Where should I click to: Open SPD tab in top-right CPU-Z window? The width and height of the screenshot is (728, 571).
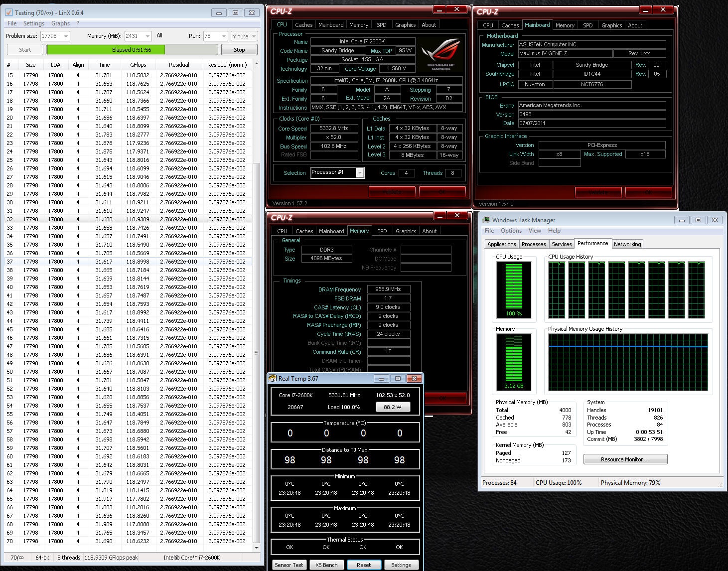588,25
